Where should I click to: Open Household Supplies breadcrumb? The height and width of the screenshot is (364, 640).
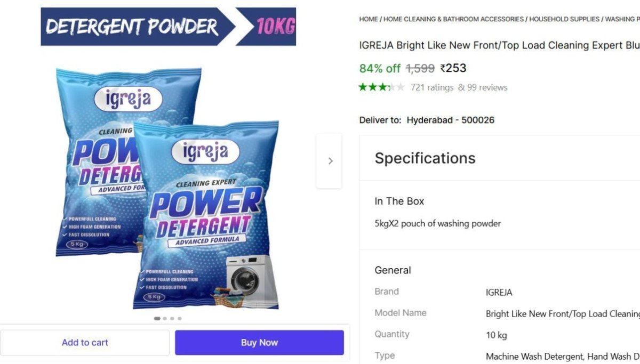click(x=564, y=19)
